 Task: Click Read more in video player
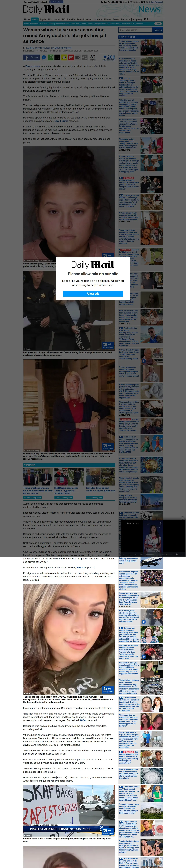(133, 523)
